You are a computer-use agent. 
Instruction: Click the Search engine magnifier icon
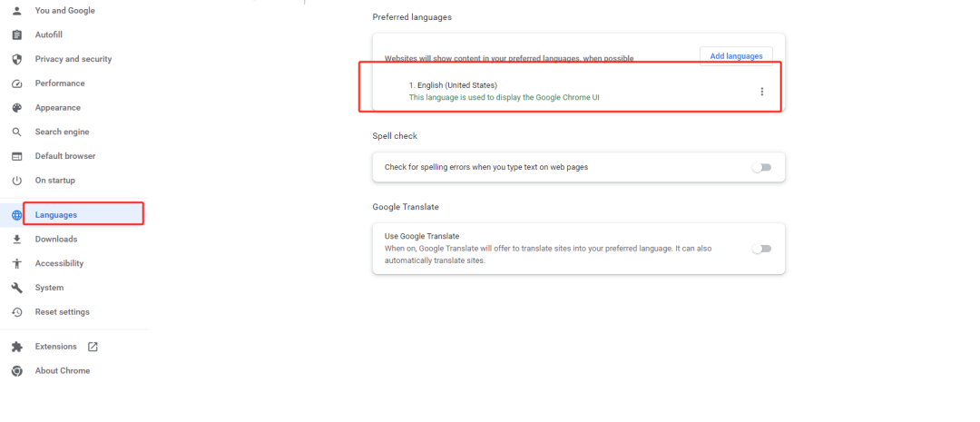[17, 132]
